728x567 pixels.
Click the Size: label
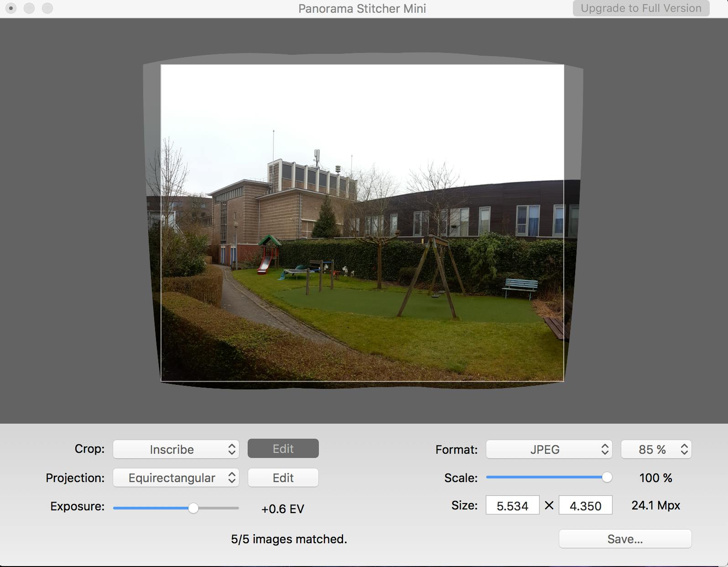(x=464, y=505)
